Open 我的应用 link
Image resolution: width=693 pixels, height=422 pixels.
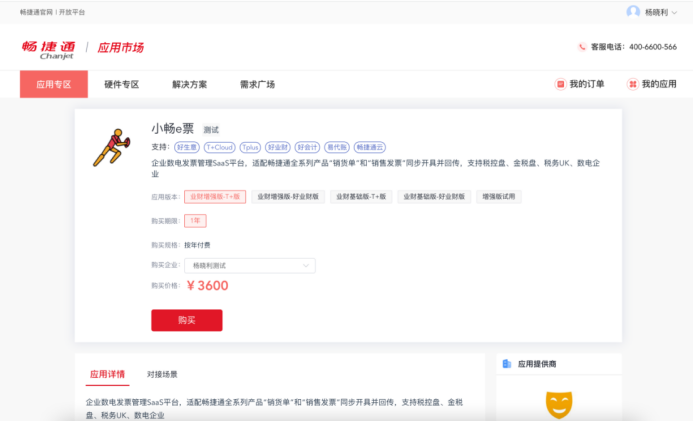pos(659,84)
